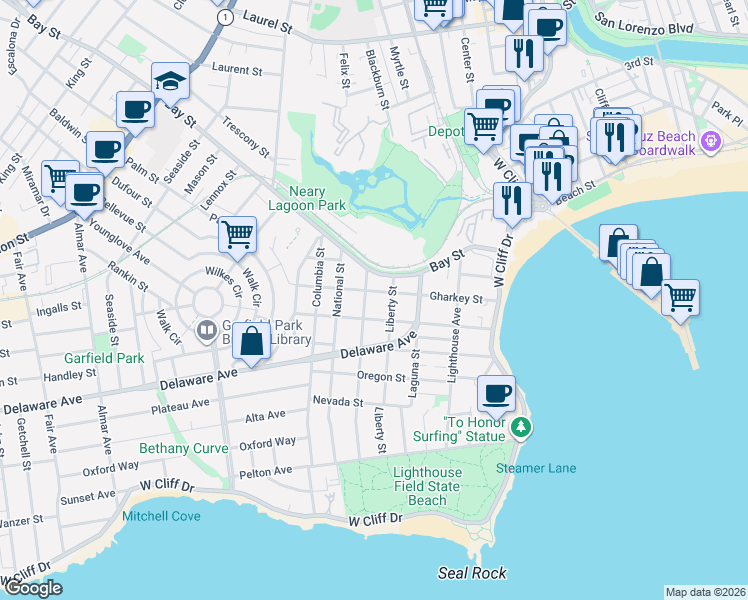
Task: Select the restaurant marker on W Cliff Dr
Action: [512, 201]
